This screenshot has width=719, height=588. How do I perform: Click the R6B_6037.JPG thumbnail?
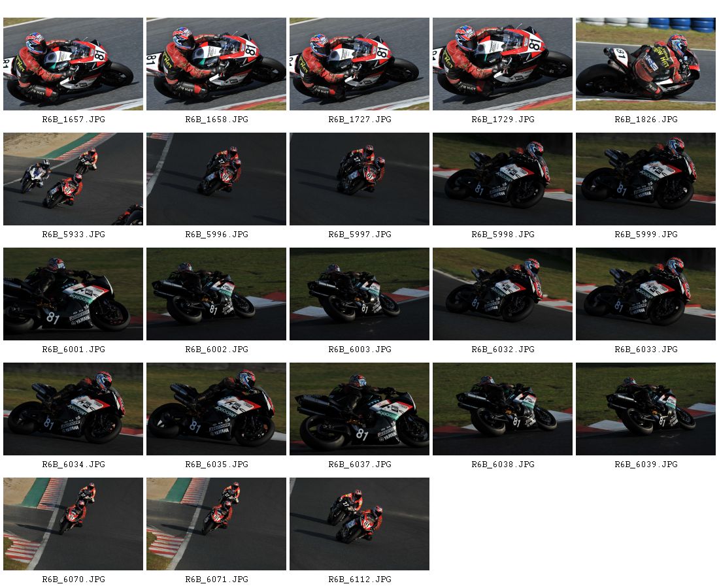(359, 409)
